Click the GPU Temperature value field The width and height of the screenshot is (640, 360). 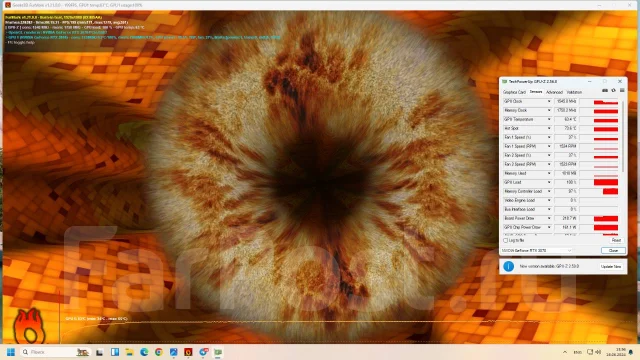point(566,119)
